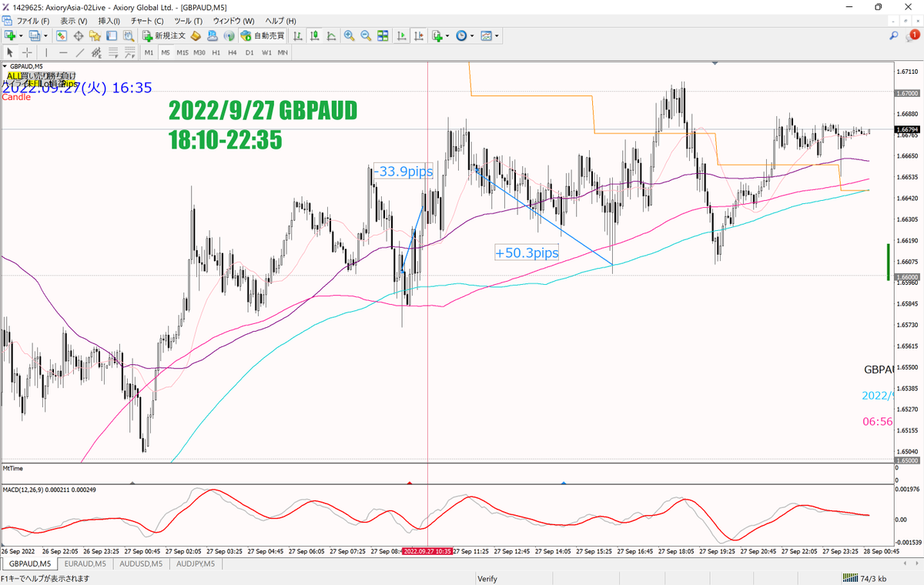Switch chart to candlestick mode

tap(315, 35)
